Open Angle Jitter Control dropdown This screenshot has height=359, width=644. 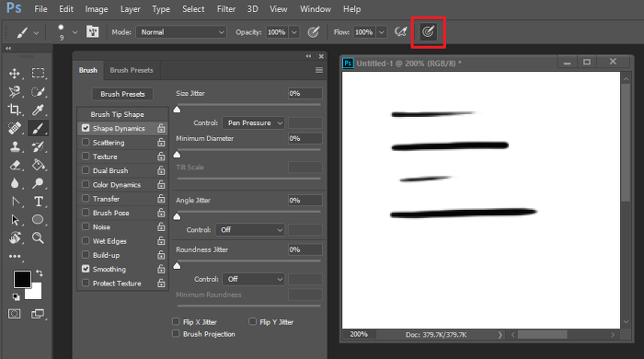tap(249, 229)
